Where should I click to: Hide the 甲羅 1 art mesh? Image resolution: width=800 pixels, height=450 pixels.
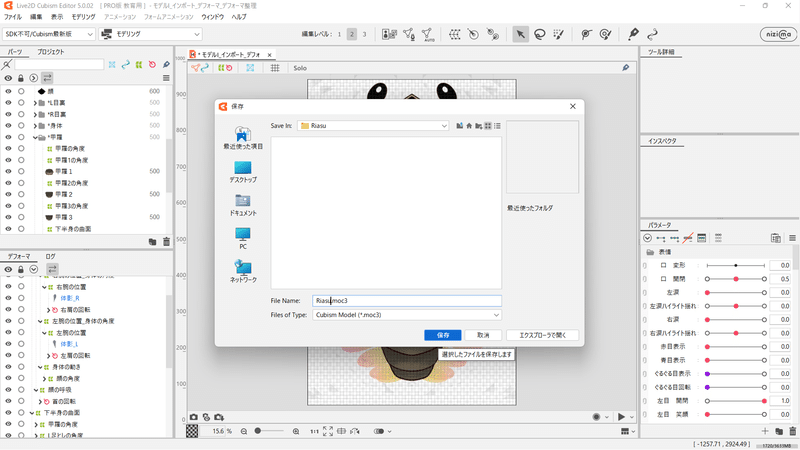pyautogui.click(x=8, y=171)
